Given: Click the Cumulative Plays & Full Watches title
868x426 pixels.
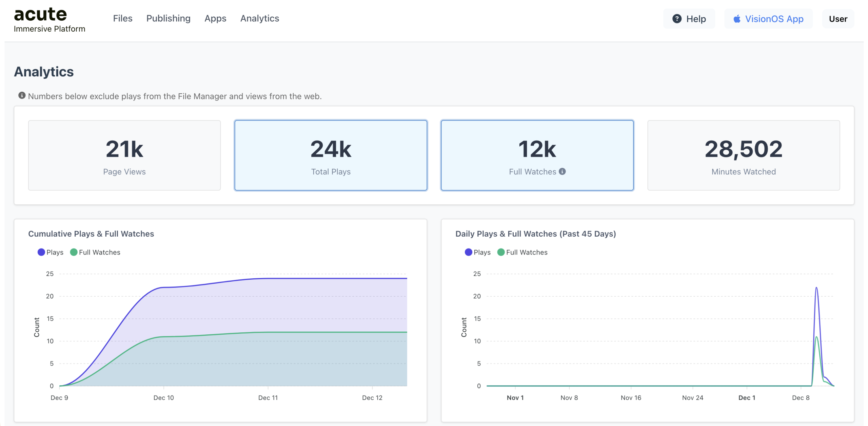Looking at the screenshot, I should click(91, 234).
